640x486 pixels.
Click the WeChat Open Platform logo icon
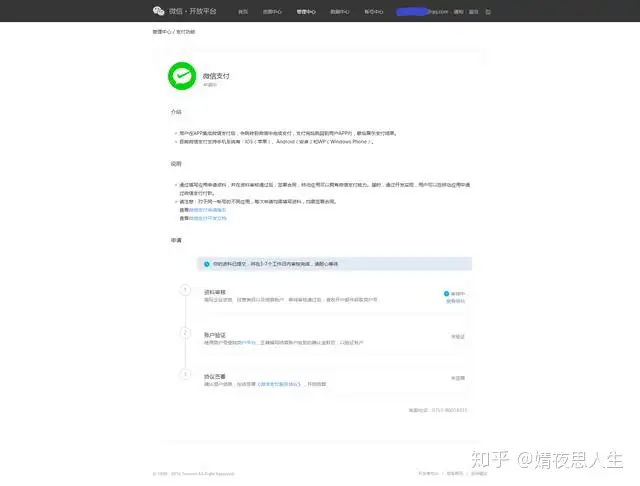(158, 11)
